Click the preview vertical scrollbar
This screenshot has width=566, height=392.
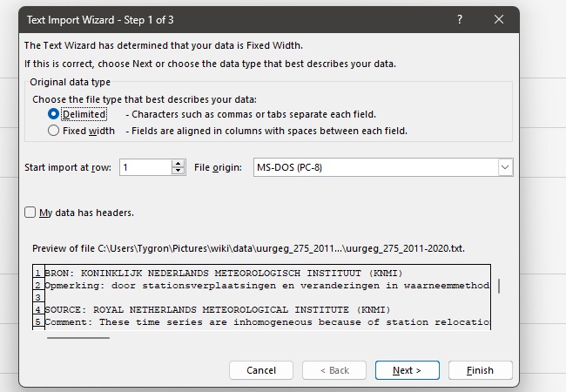tap(499, 286)
